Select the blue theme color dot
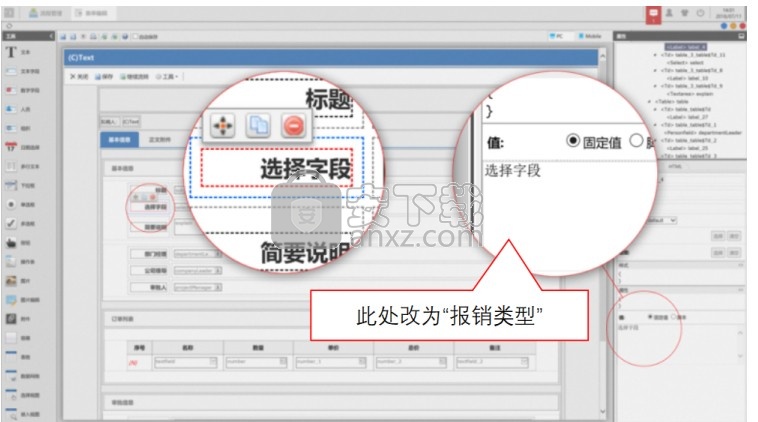This screenshot has height=422, width=758. [724, 26]
